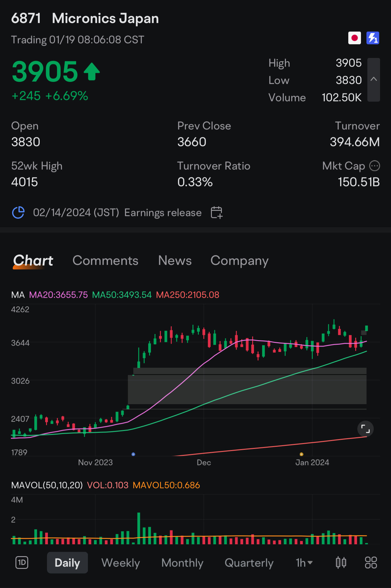391x588 pixels.
Task: Select the Quarterly timeframe
Action: tap(249, 563)
